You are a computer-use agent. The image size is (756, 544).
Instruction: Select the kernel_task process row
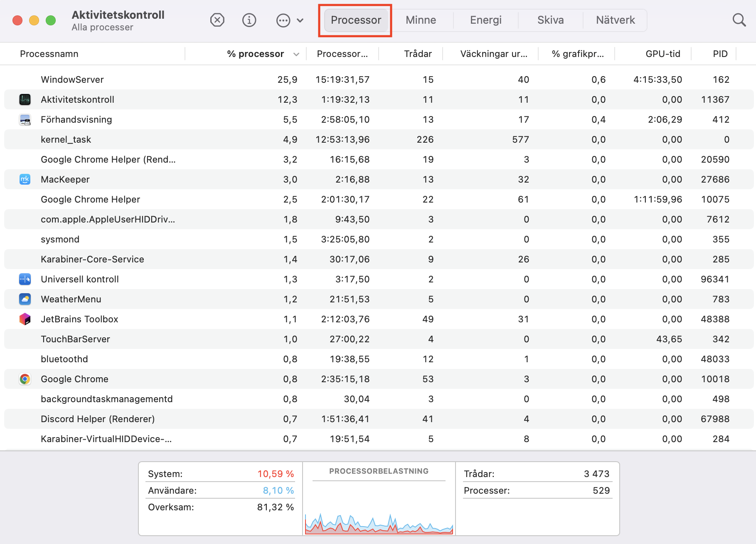[x=379, y=139]
